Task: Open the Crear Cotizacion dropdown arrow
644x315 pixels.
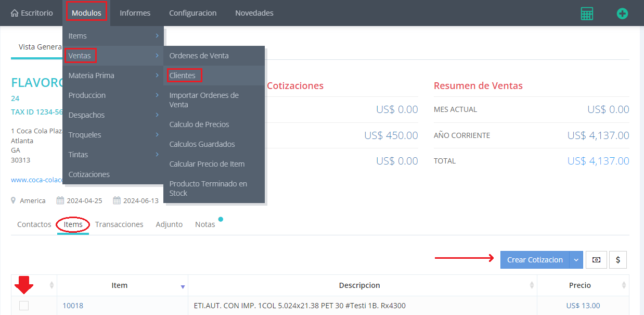Action: [576, 260]
